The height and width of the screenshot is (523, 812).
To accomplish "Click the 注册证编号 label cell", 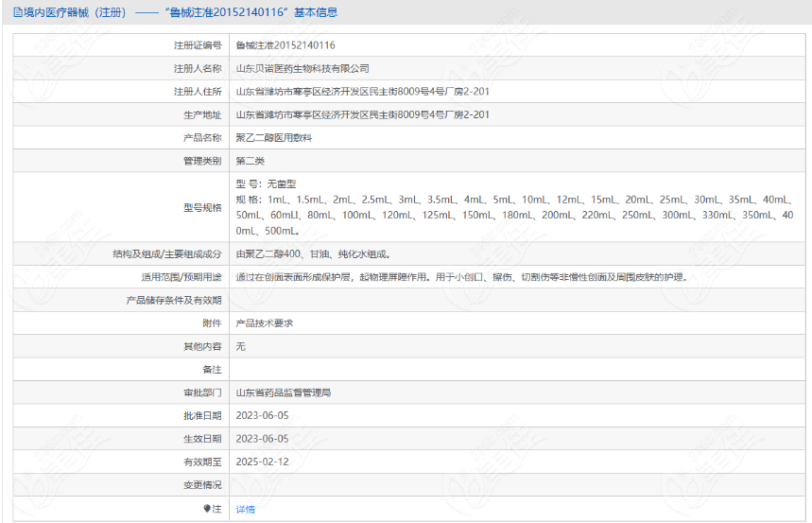I will [198, 45].
